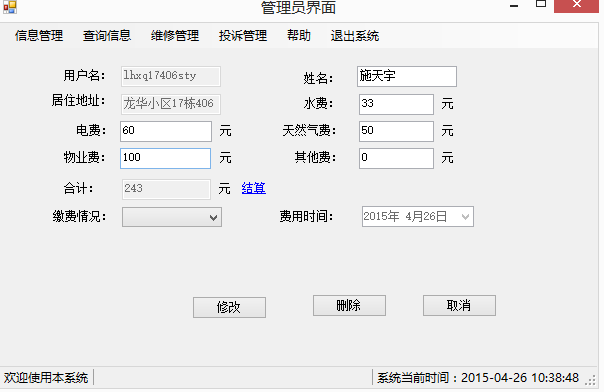Click the 用户名 label

pyautogui.click(x=84, y=75)
